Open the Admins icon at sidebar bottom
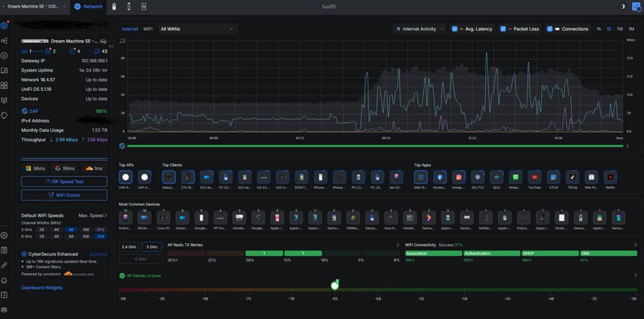 click(x=4, y=309)
